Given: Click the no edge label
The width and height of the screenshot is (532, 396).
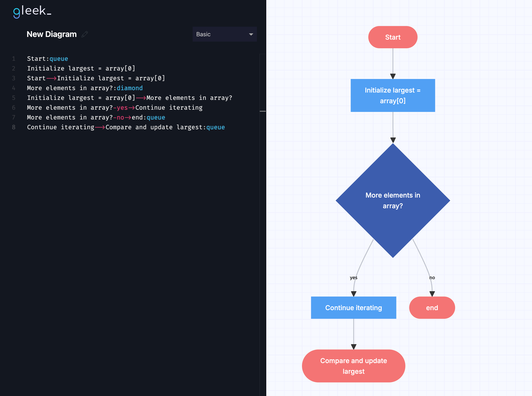Looking at the screenshot, I should pyautogui.click(x=432, y=278).
